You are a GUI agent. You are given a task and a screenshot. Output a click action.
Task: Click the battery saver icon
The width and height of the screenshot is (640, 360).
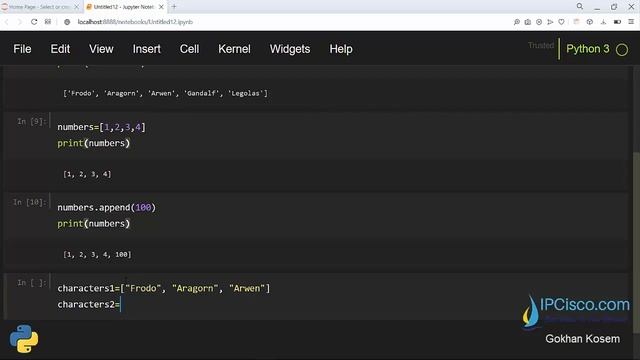coord(617,22)
